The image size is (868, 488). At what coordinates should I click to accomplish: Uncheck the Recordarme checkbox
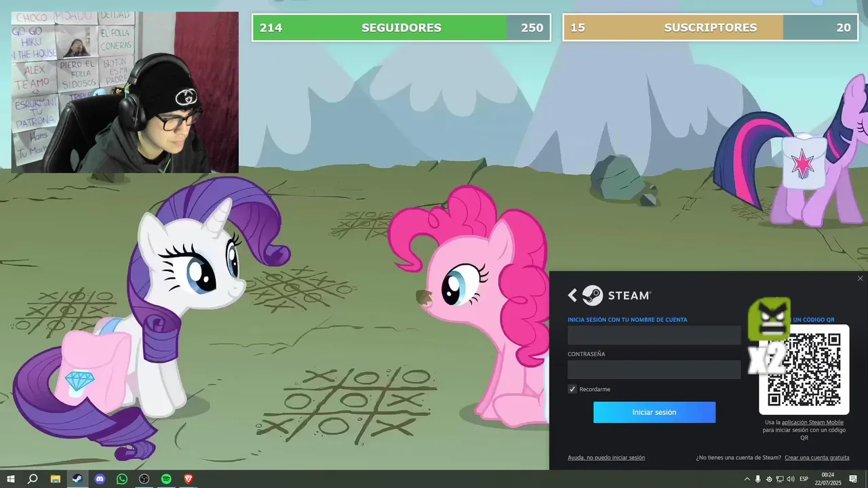pos(572,389)
